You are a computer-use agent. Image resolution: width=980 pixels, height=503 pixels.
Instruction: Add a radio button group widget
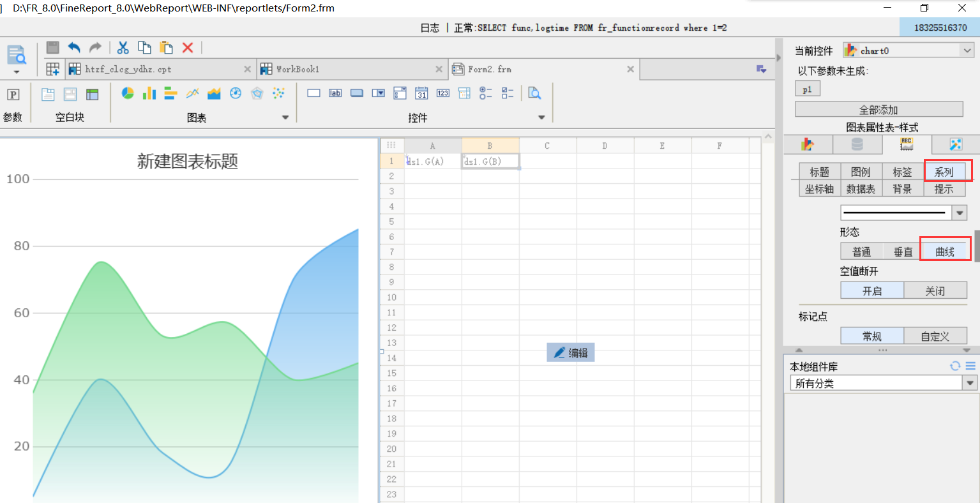coord(486,93)
